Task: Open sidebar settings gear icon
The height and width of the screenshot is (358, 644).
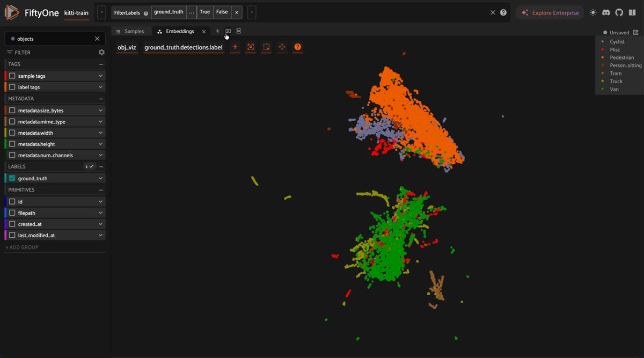Action: [x=101, y=53]
